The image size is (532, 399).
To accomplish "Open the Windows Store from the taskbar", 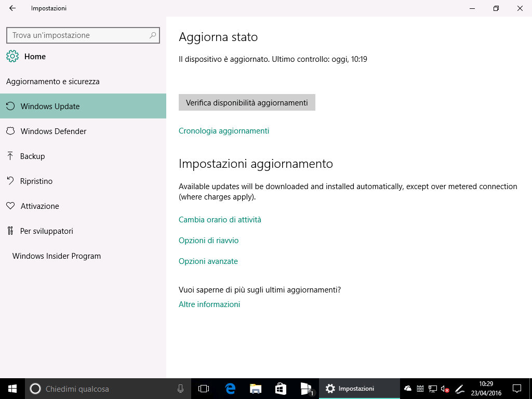I will click(x=281, y=389).
